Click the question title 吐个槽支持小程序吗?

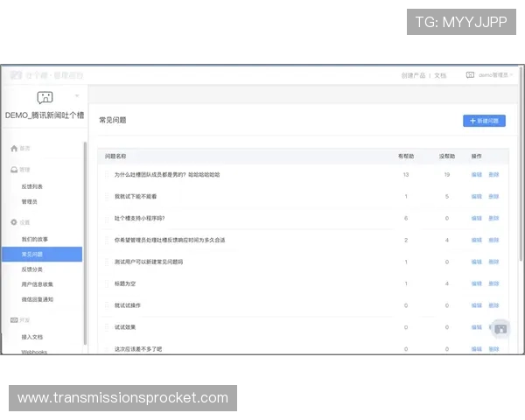[x=139, y=219]
